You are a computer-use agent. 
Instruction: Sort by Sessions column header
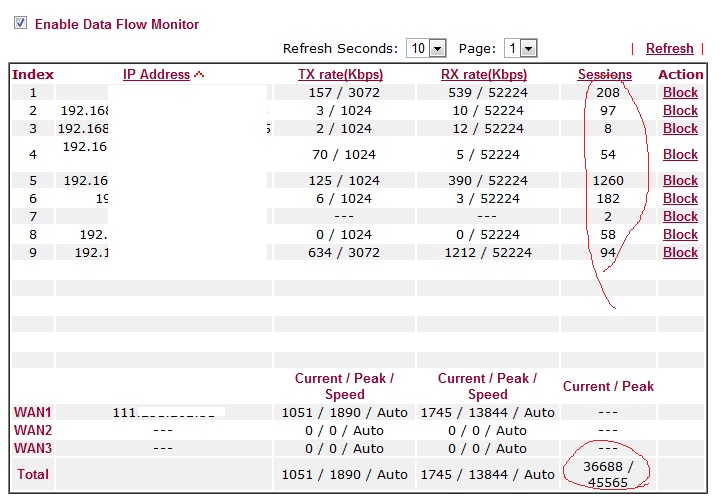[x=605, y=74]
